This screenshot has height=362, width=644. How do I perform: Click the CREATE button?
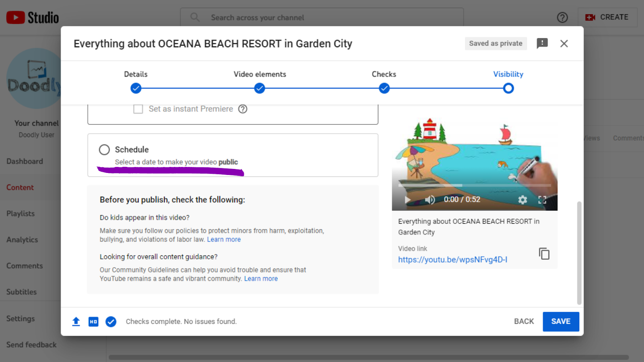[607, 17]
